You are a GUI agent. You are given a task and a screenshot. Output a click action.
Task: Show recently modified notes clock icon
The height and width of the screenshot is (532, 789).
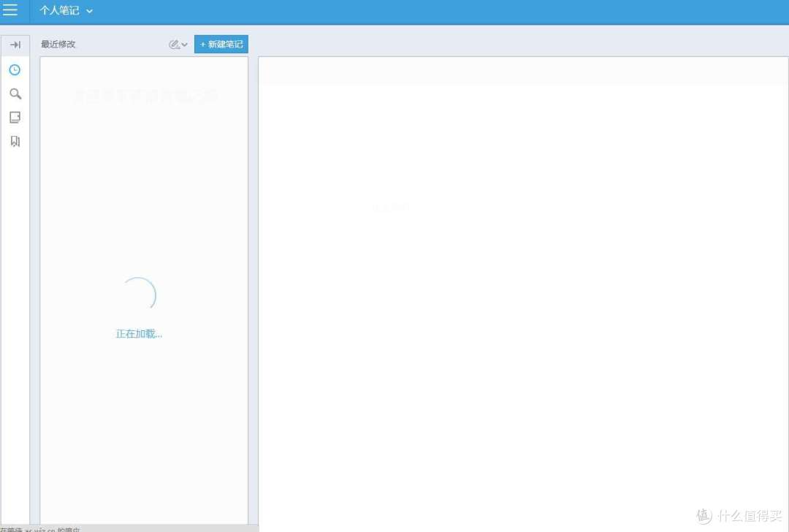click(15, 70)
